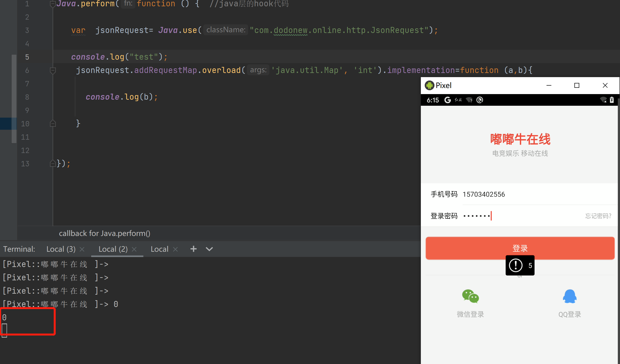
Task: Click line number 5 in the gutter
Action: click(x=27, y=57)
